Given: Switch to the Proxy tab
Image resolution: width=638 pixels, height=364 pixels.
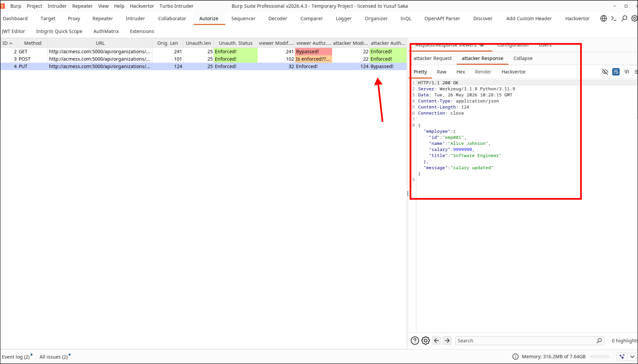Looking at the screenshot, I should (74, 19).
